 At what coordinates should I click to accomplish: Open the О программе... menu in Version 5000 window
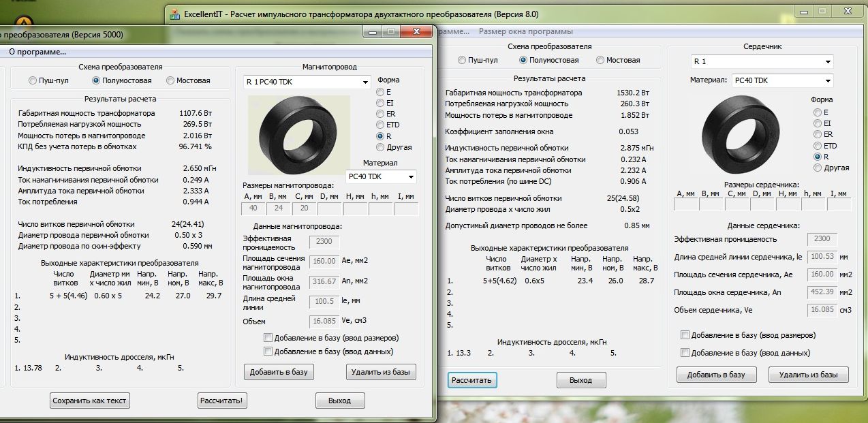pos(37,52)
